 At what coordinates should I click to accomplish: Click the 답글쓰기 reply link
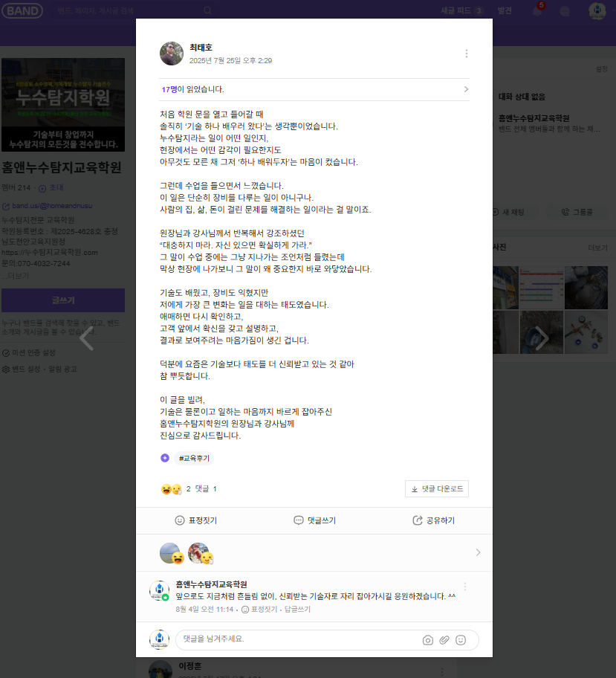pos(297,610)
